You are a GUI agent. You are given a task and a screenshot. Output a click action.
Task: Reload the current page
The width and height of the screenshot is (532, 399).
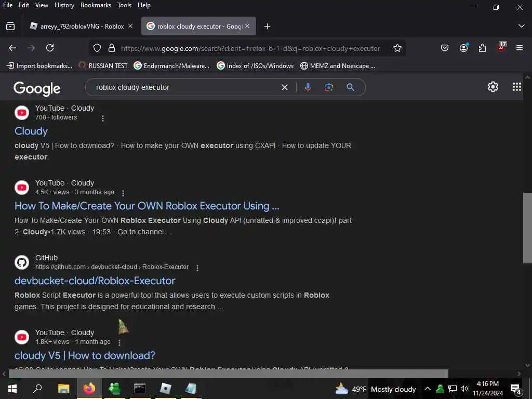50,48
